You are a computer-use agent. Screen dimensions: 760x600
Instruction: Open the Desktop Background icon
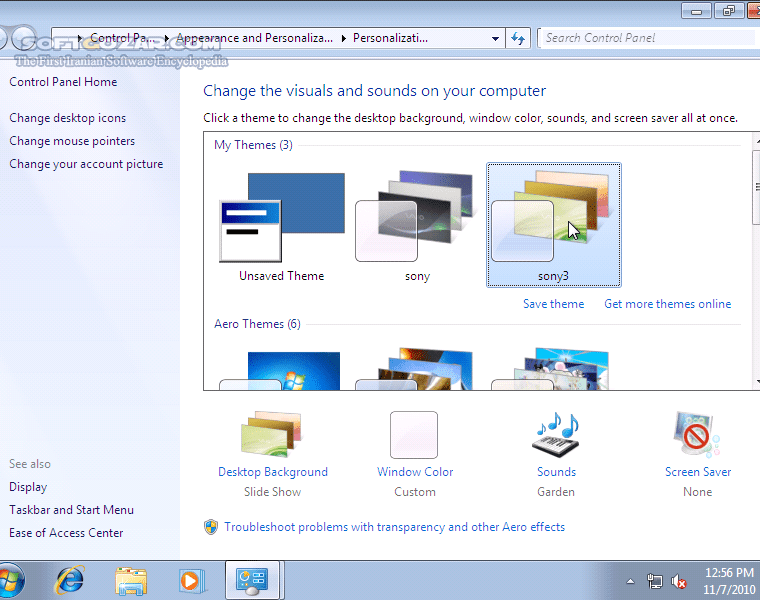click(271, 434)
